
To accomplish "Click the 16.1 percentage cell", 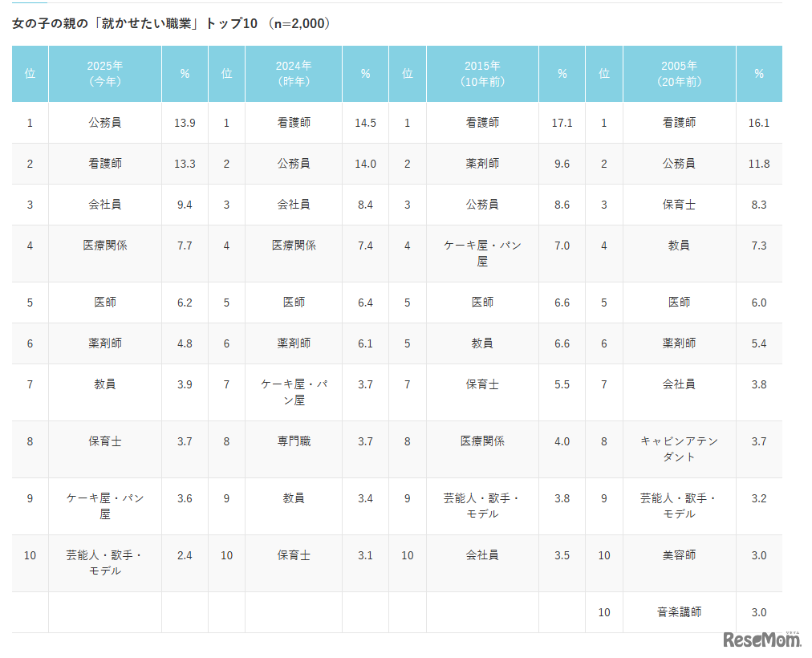I will pos(759,123).
